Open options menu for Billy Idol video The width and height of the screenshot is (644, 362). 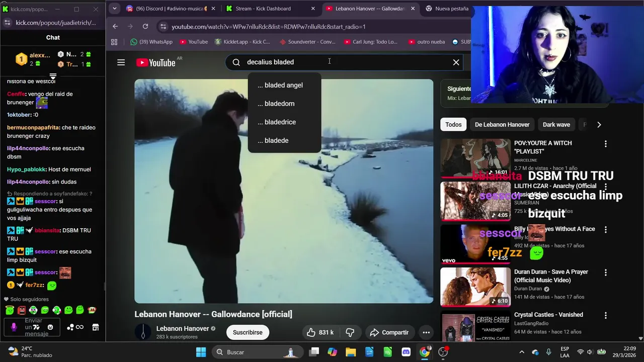(x=605, y=229)
